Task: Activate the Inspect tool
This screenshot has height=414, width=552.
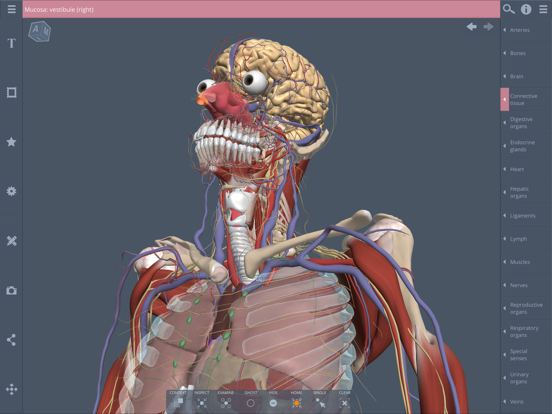Action: 202,400
